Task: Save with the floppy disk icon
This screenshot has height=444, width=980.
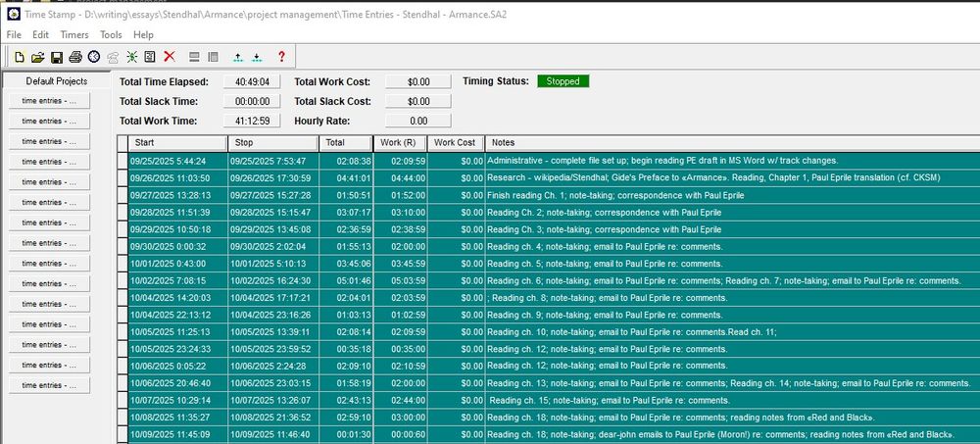Action: 56,57
